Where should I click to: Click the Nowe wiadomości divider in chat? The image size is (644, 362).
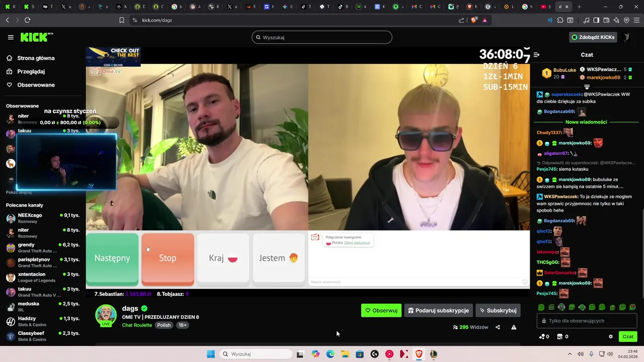pyautogui.click(x=586, y=122)
